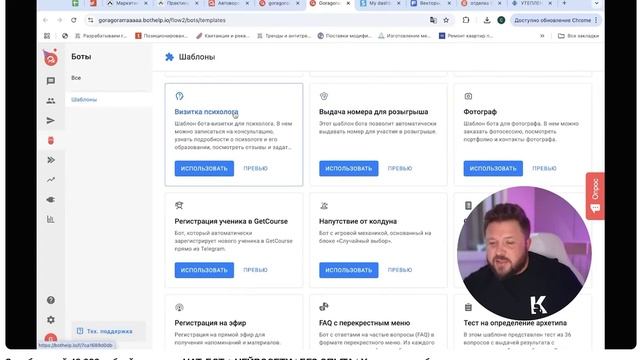Use the Визитка психолога template
The height and width of the screenshot is (360, 640).
[x=204, y=168]
